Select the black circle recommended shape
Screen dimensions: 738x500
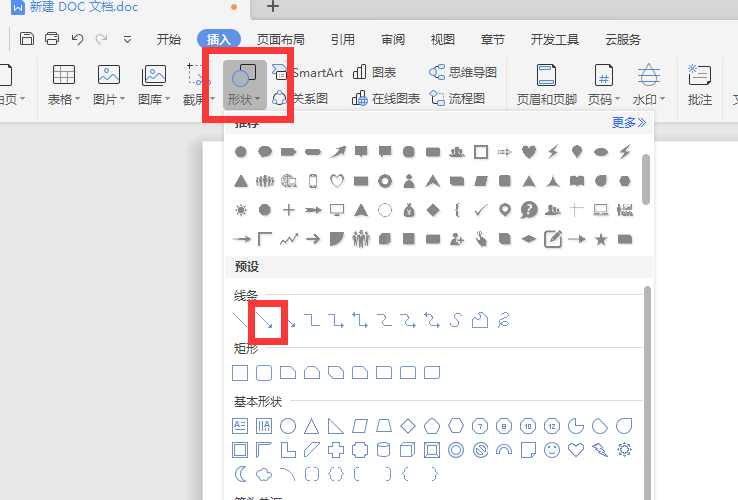point(241,152)
